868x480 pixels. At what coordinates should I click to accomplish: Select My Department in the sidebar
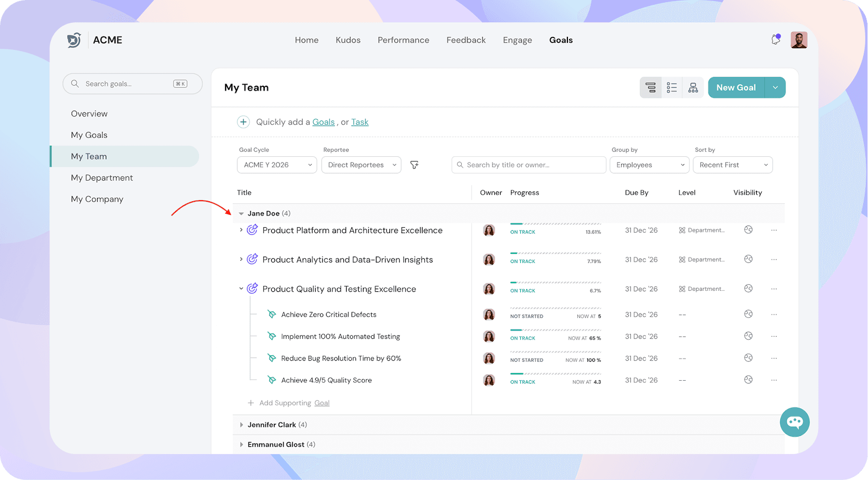click(102, 178)
